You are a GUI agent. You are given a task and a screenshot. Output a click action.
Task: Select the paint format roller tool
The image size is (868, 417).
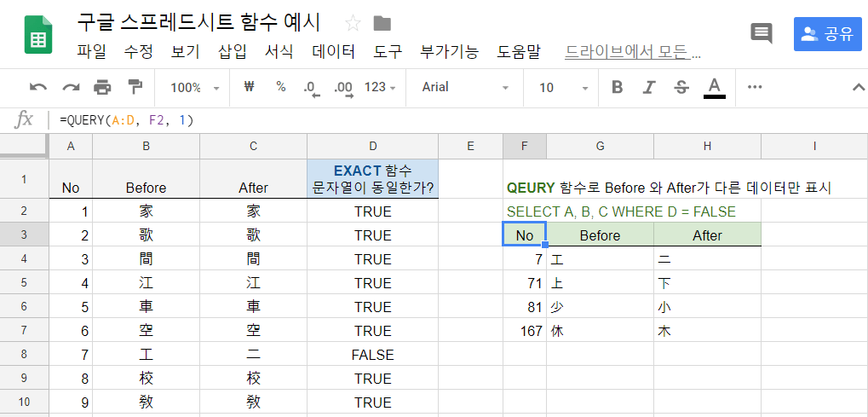[135, 87]
